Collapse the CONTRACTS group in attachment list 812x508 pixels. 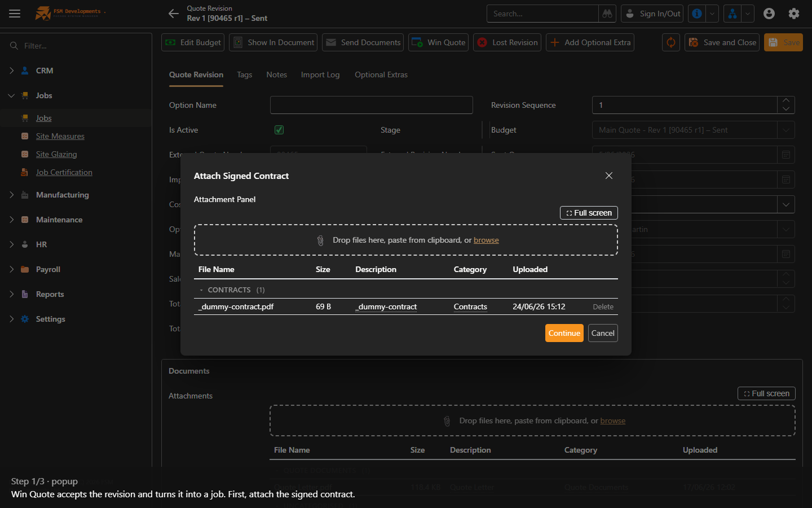(x=201, y=290)
